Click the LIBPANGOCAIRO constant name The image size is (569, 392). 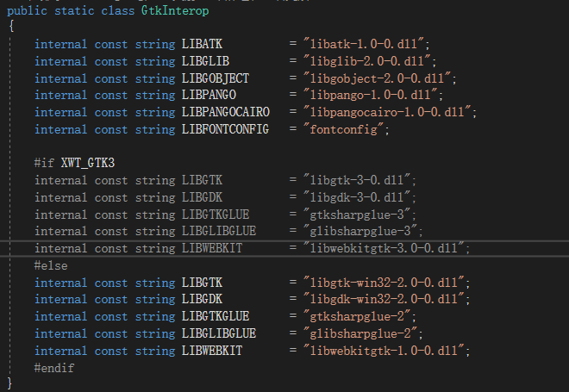(226, 112)
